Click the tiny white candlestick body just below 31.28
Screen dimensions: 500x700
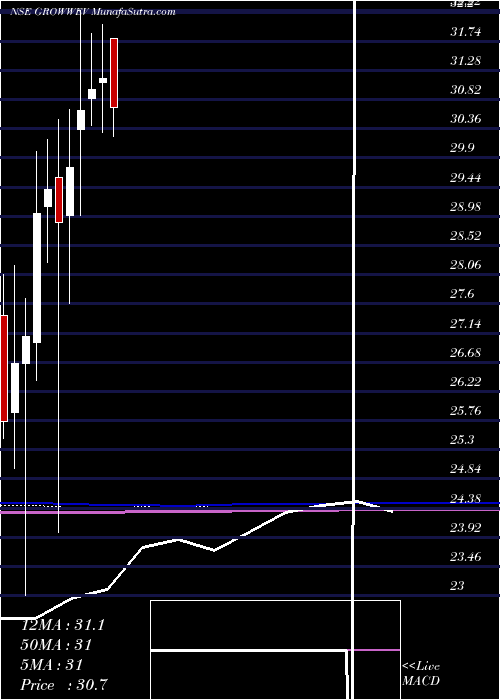click(103, 80)
